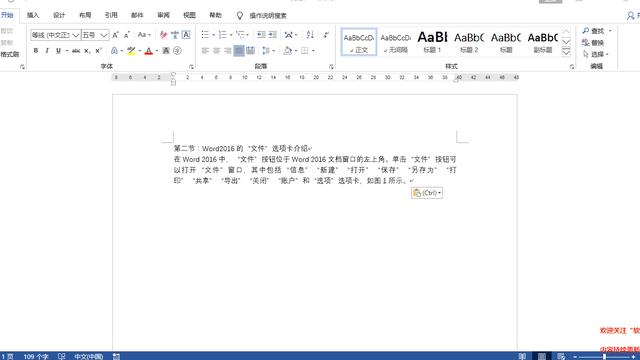Toggle Bold formatting

pyautogui.click(x=36, y=51)
